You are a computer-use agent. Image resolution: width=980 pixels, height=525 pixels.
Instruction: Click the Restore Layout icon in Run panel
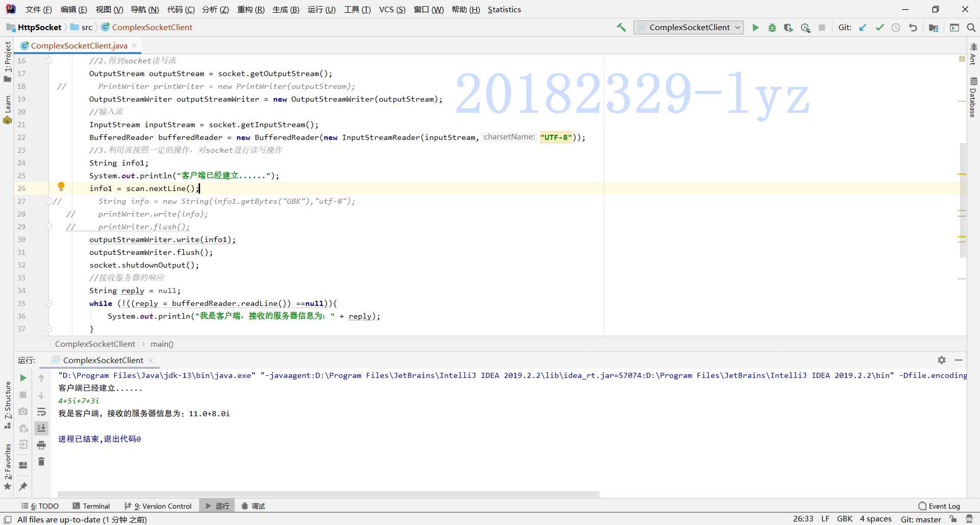coord(23,465)
